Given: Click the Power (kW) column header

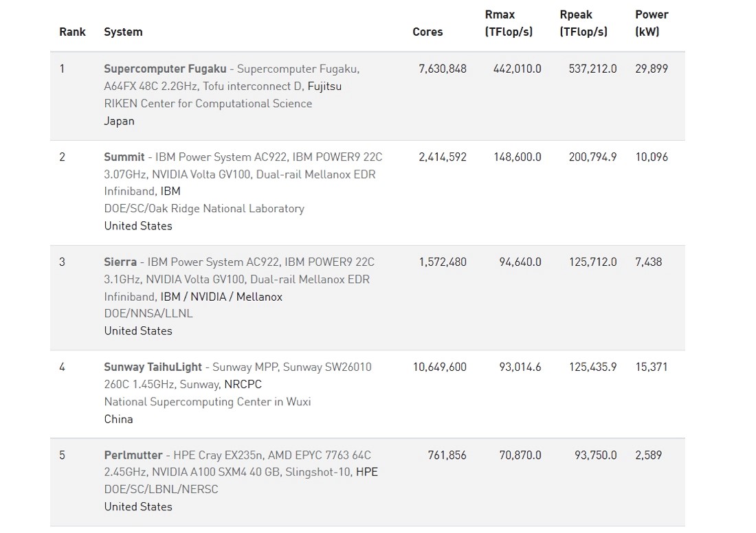Looking at the screenshot, I should (x=652, y=23).
